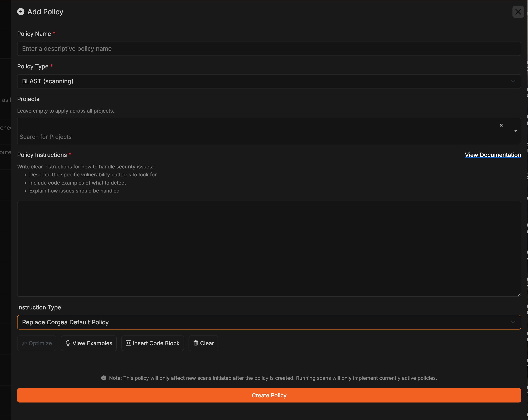Click inside the Policy Instructions text area
This screenshot has height=420, width=528.
[x=269, y=249]
